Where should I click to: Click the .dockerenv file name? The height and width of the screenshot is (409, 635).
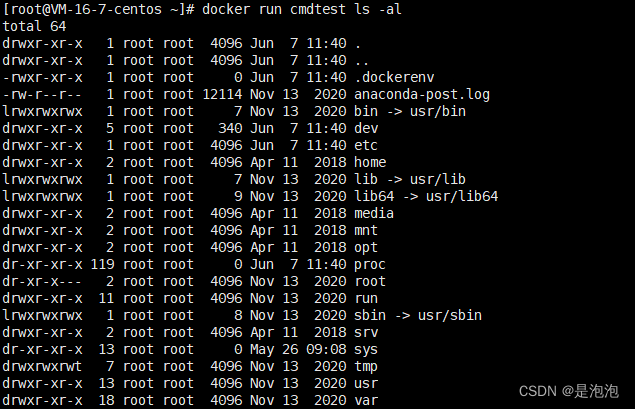point(394,77)
